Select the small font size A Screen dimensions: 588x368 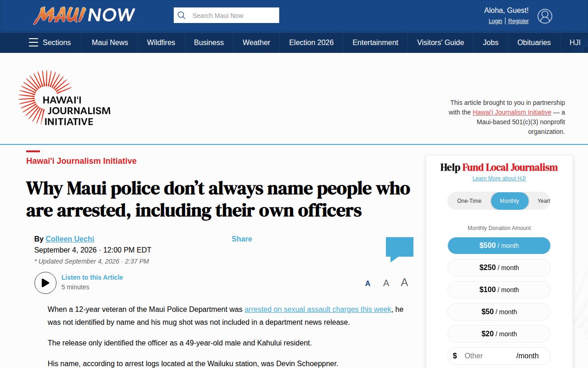pyautogui.click(x=367, y=283)
